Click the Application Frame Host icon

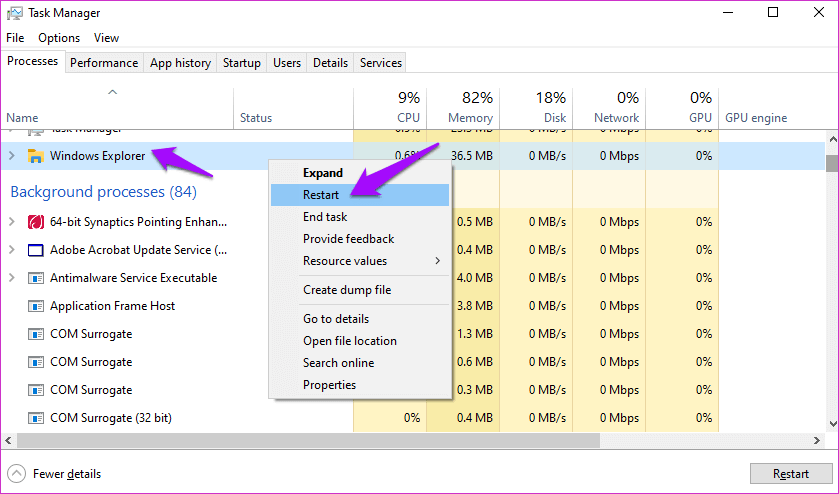click(x=35, y=306)
